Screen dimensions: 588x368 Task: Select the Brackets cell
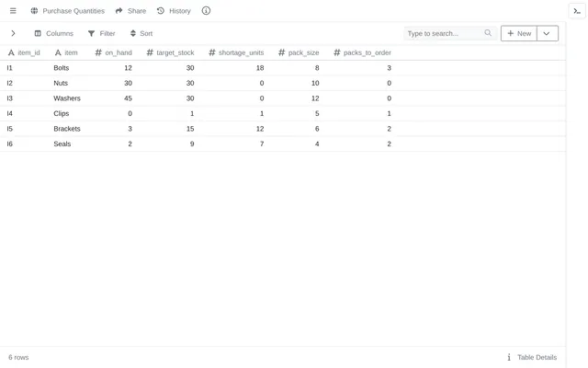(x=67, y=129)
